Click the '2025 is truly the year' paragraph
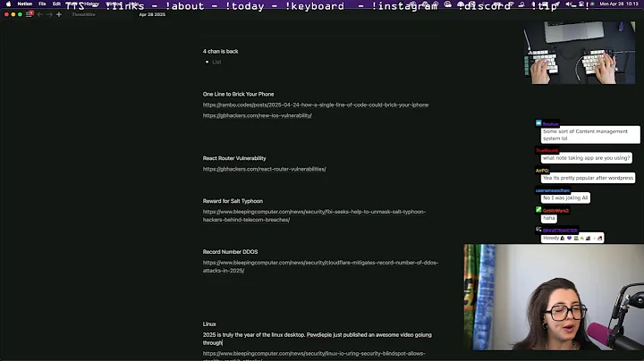The height and width of the screenshot is (361, 644). [317, 339]
